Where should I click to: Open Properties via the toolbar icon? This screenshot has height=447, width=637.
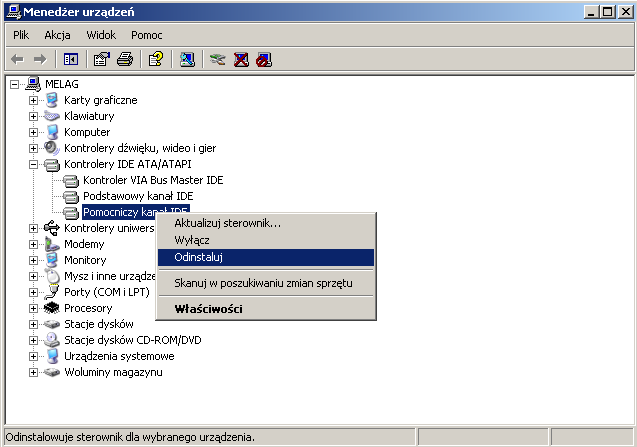click(x=102, y=60)
